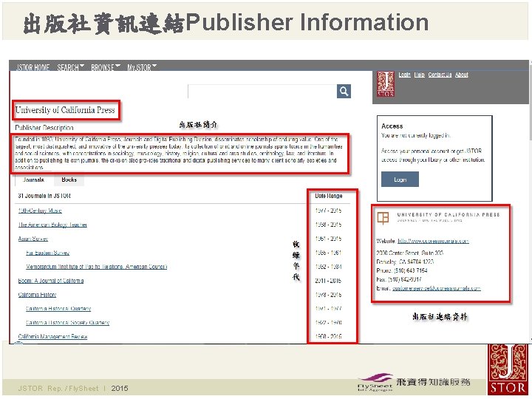Screen dimensions: 532x399
Task: Click the '31 Journals in JSTOR' text
Action: [x=44, y=196]
